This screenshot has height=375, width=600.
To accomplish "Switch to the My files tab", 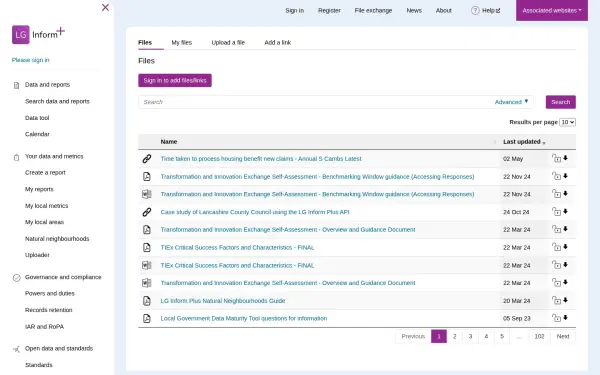I will click(182, 42).
